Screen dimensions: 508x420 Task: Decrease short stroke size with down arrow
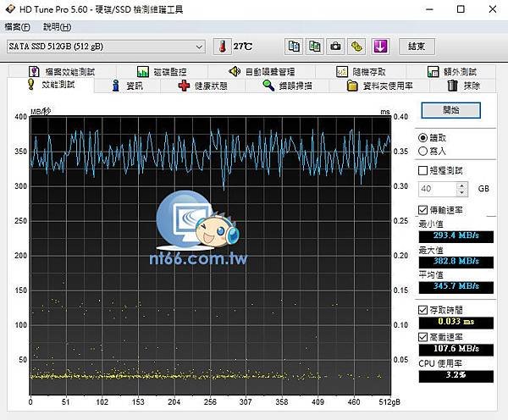461,192
